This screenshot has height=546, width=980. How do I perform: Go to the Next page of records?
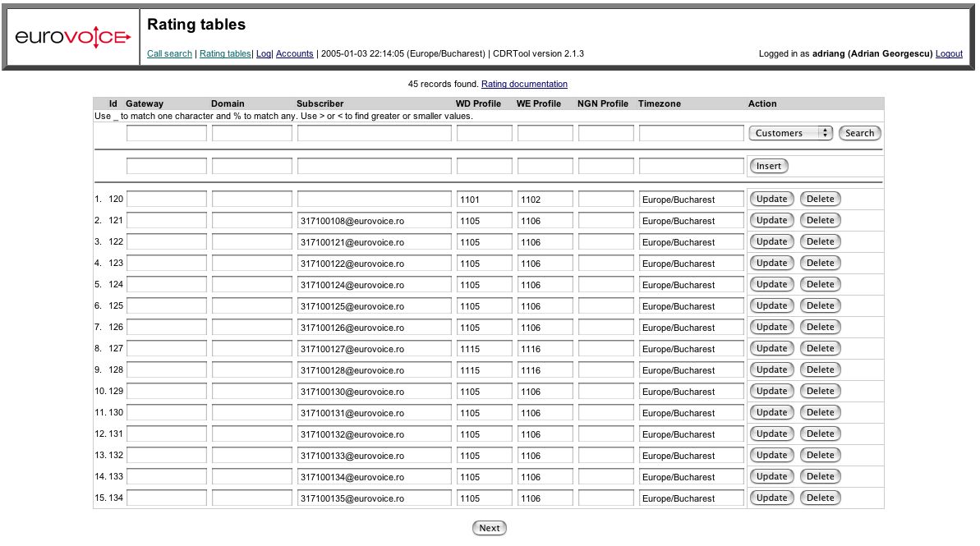[490, 528]
